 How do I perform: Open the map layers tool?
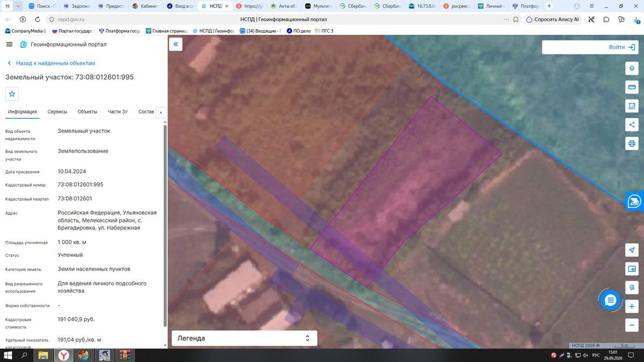pos(632,69)
